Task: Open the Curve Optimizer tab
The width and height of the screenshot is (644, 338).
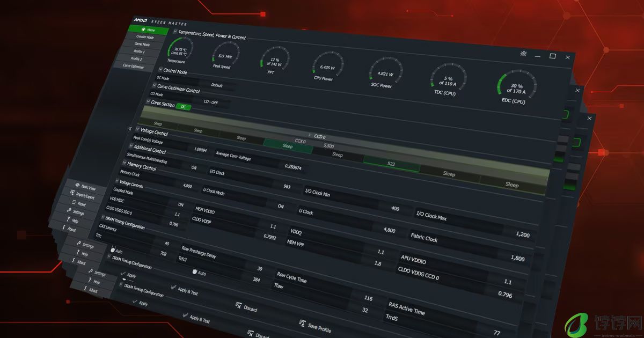Action: (134, 66)
